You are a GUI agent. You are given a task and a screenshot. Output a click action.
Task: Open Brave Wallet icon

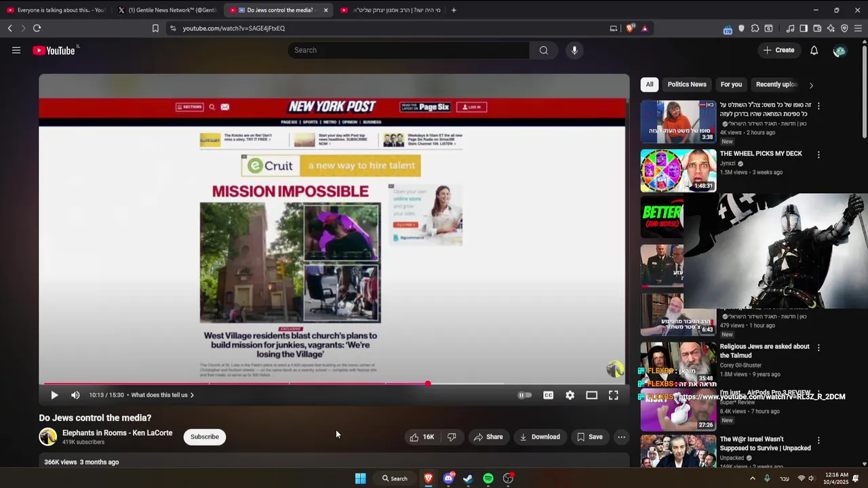(x=817, y=28)
